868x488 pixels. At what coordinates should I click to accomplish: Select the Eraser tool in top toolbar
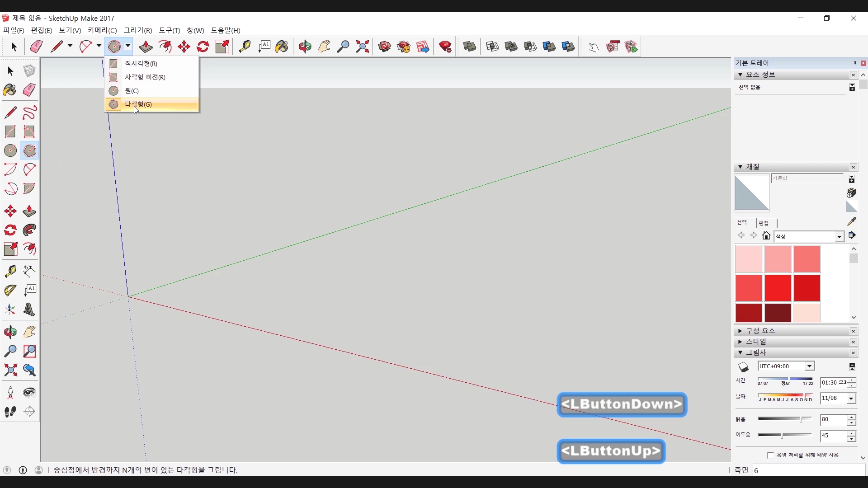[x=36, y=47]
